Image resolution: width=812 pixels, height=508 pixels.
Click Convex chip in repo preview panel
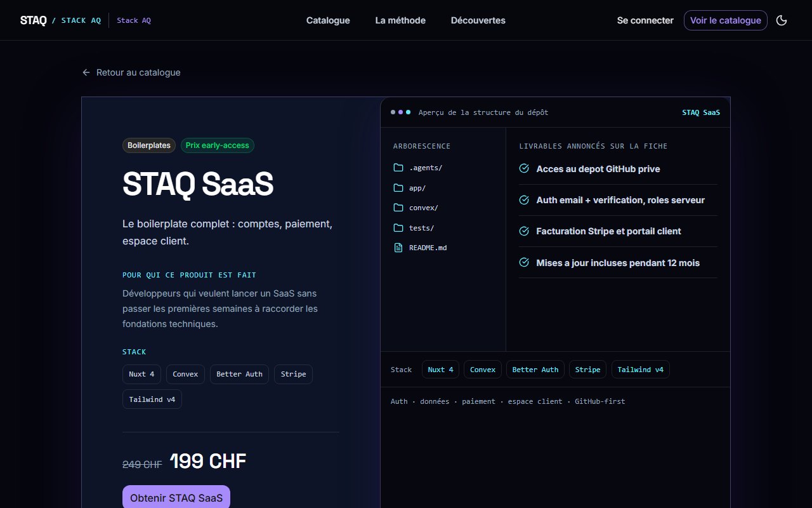pos(483,370)
